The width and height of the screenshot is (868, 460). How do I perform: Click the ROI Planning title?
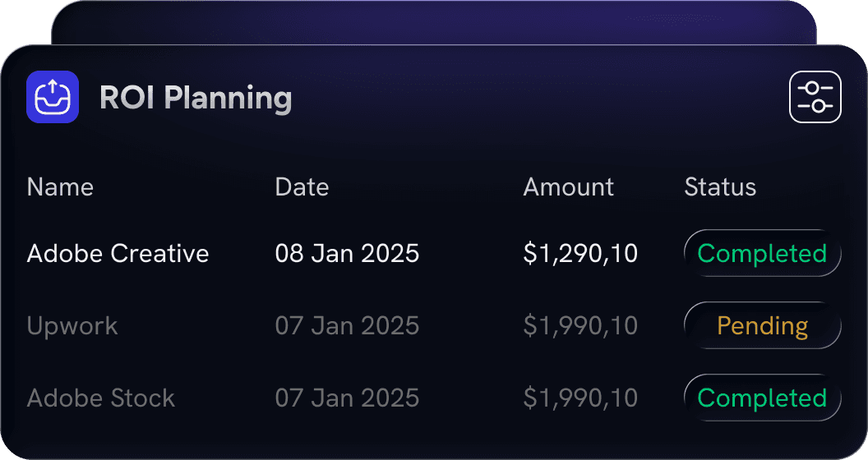pos(196,98)
